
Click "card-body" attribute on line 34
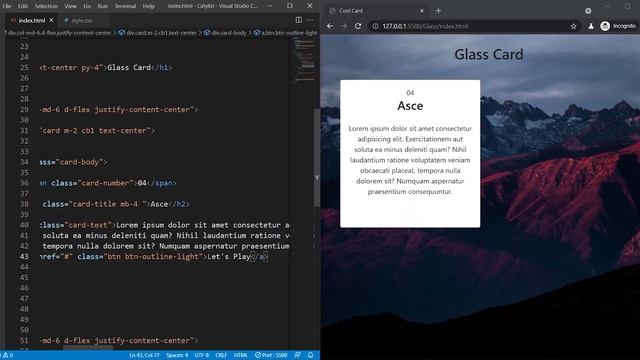coord(79,162)
